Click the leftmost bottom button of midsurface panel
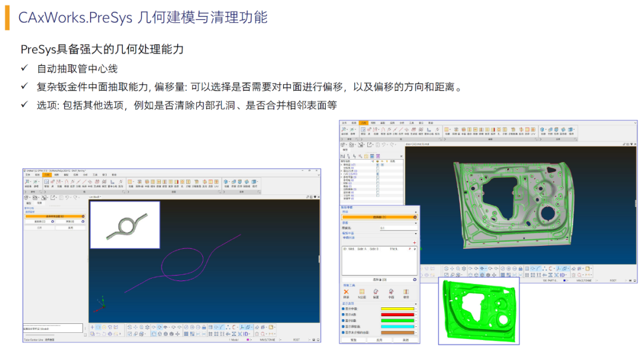The image size is (644, 346). tap(354, 340)
